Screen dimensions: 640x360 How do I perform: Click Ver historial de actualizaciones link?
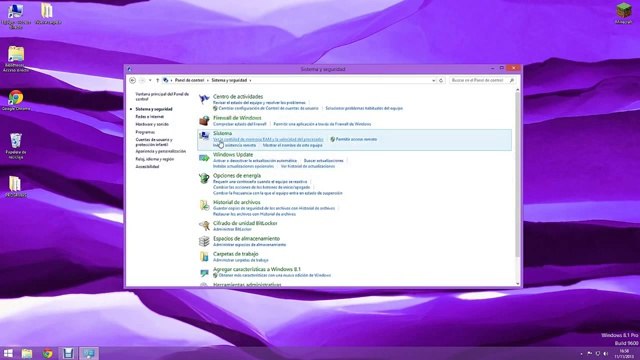[x=308, y=166]
